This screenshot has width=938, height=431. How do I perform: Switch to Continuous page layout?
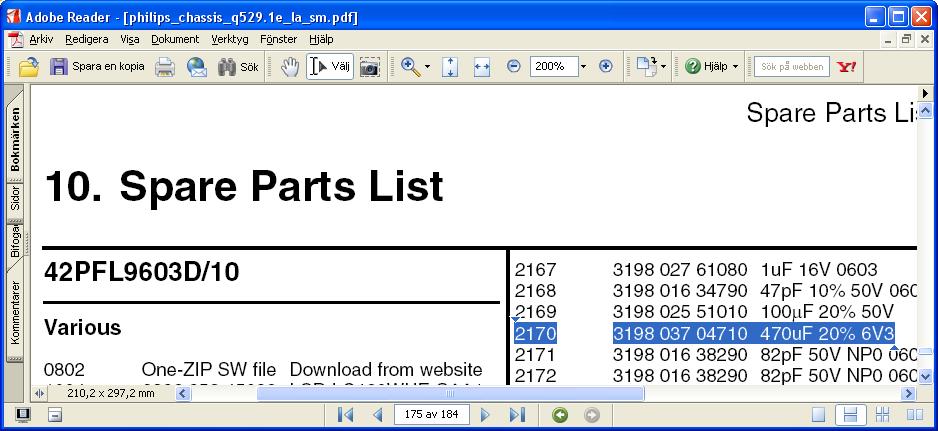point(851,415)
